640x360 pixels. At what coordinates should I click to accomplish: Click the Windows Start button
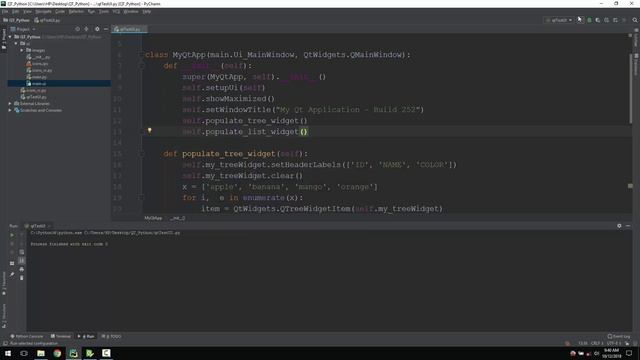[8, 353]
